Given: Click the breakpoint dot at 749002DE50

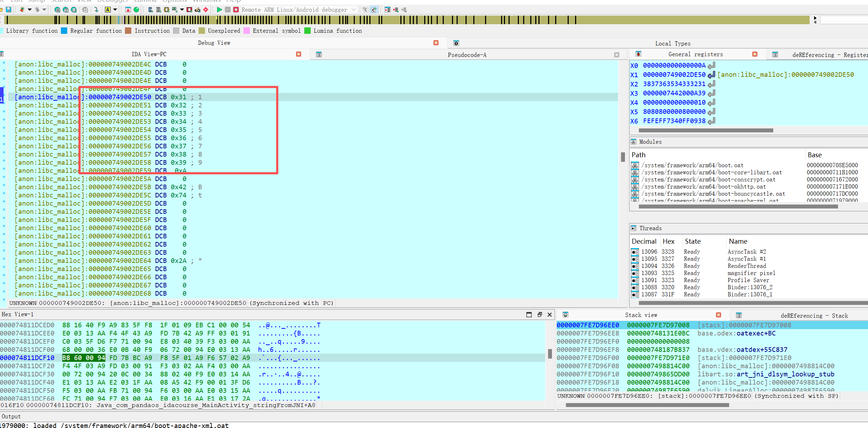Looking at the screenshot, I should [x=4, y=95].
